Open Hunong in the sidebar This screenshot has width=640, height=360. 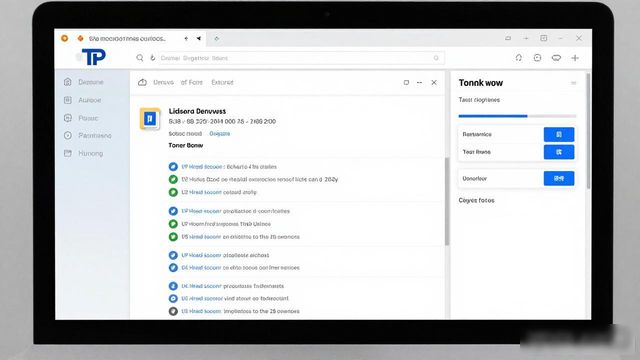coord(91,153)
